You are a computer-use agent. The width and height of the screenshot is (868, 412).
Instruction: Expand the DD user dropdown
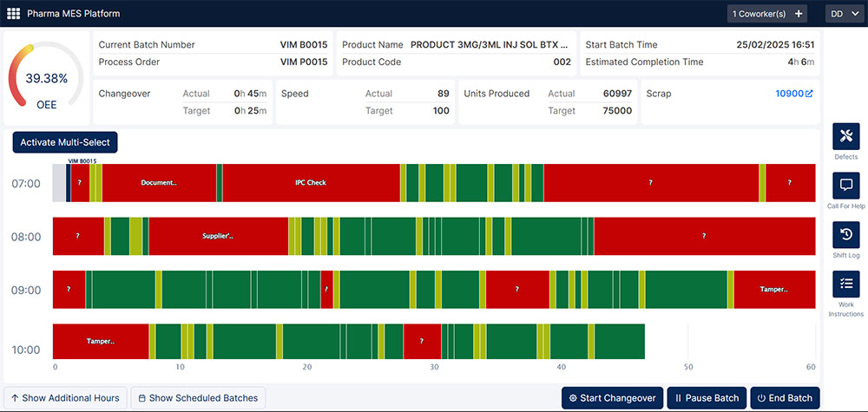coord(844,14)
